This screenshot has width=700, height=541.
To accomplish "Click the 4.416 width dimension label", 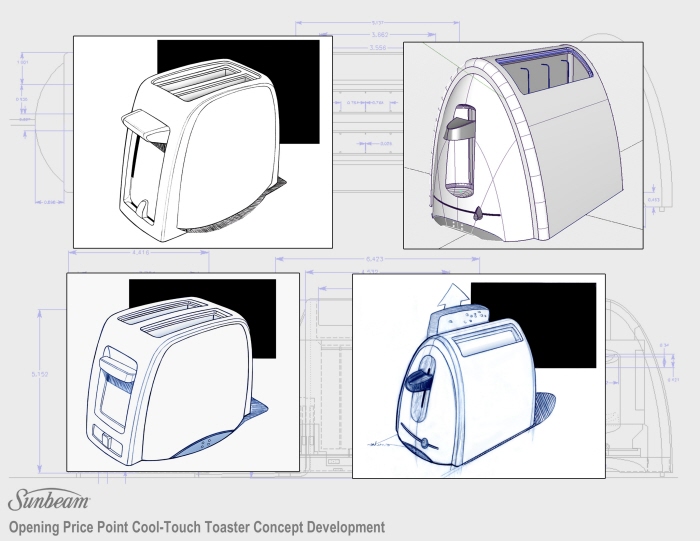I will click(141, 252).
